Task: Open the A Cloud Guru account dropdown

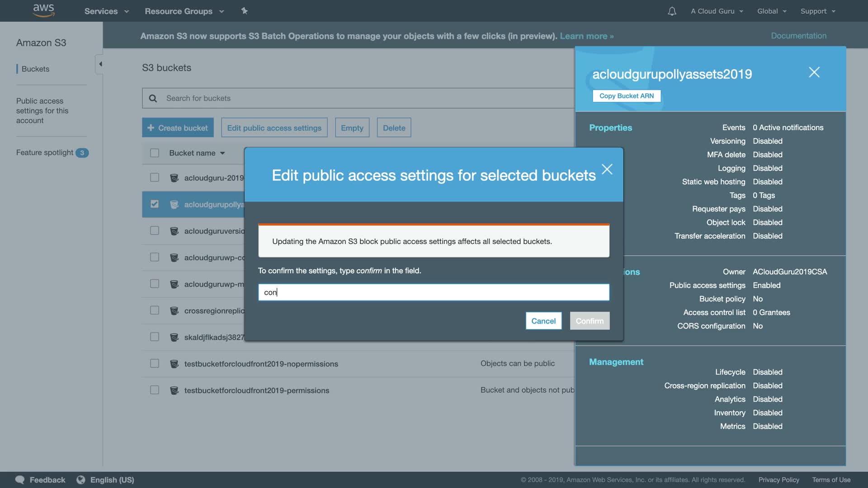Action: click(717, 11)
